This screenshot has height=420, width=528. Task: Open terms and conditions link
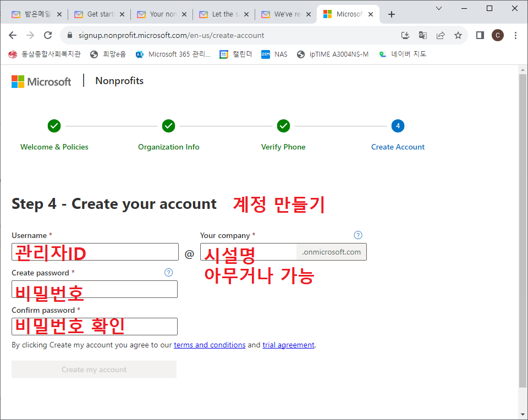(210, 345)
